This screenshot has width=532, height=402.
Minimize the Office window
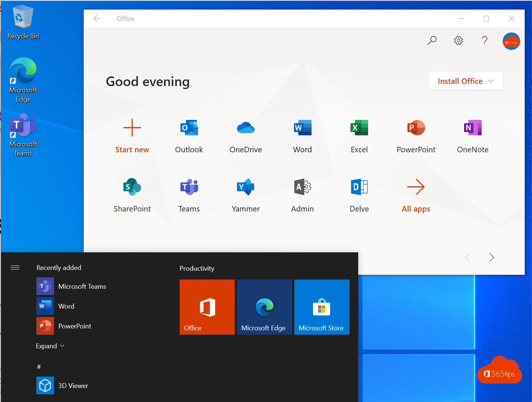(x=461, y=18)
